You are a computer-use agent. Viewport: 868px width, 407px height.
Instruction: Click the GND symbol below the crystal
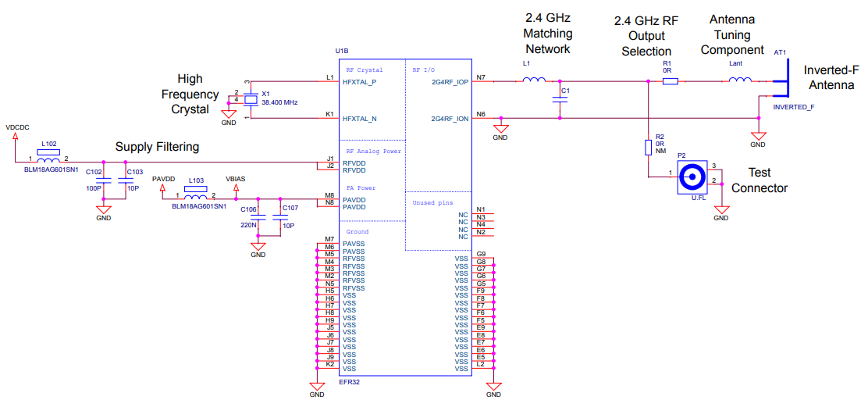click(x=229, y=113)
